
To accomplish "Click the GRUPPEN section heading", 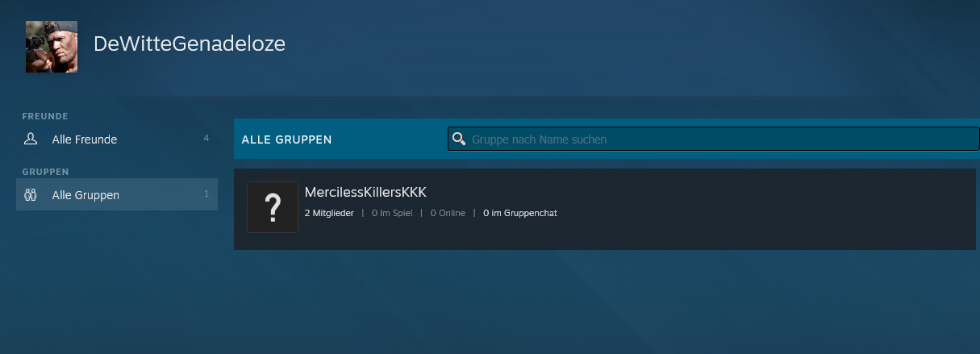I will (45, 172).
